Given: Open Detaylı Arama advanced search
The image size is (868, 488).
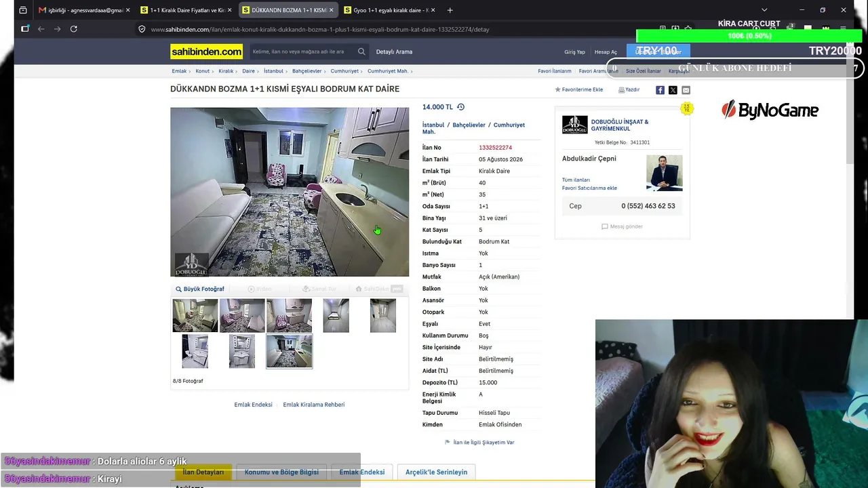Looking at the screenshot, I should point(394,52).
